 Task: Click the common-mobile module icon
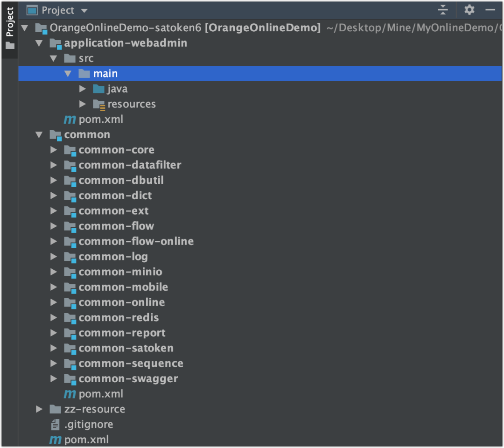pyautogui.click(x=70, y=287)
